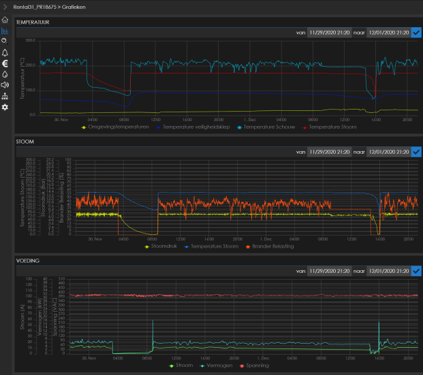Toggle Vermogen legend series
This screenshot has width=423, height=375.
click(216, 365)
